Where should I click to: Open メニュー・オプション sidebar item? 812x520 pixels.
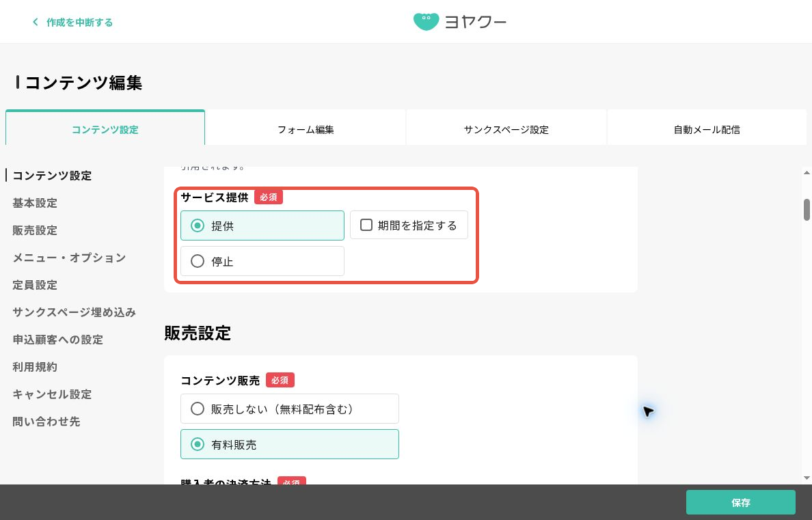coord(69,258)
